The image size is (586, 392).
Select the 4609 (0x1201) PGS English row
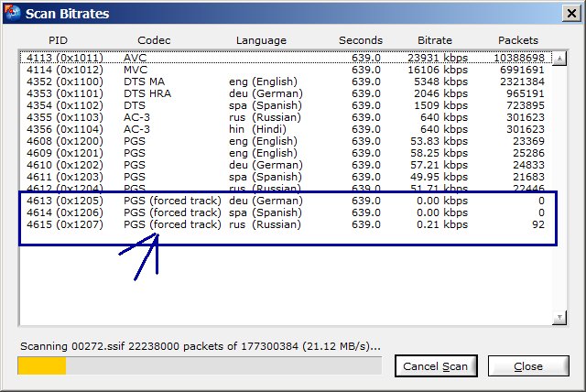pyautogui.click(x=286, y=153)
